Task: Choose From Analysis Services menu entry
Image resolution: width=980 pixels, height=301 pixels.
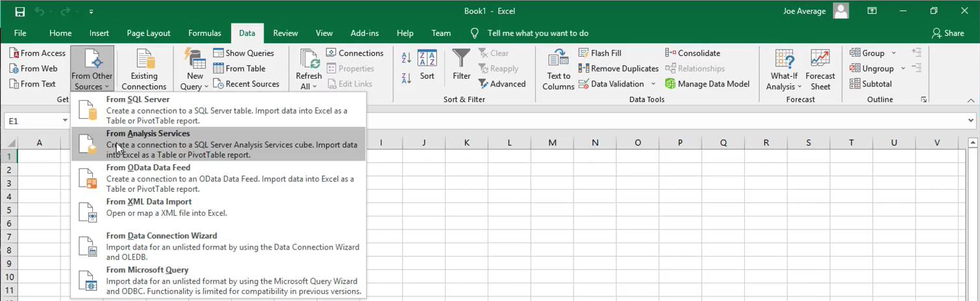Action: [x=218, y=144]
